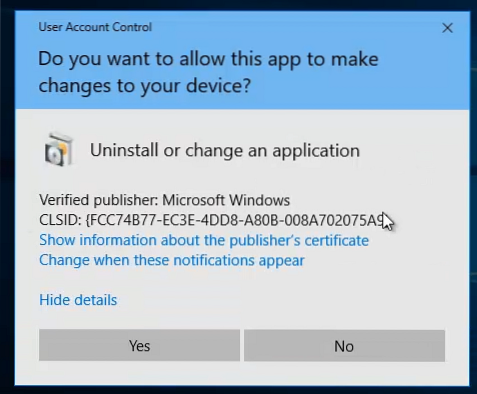Close the User Account Control dialog
The height and width of the screenshot is (394, 477).
[447, 28]
